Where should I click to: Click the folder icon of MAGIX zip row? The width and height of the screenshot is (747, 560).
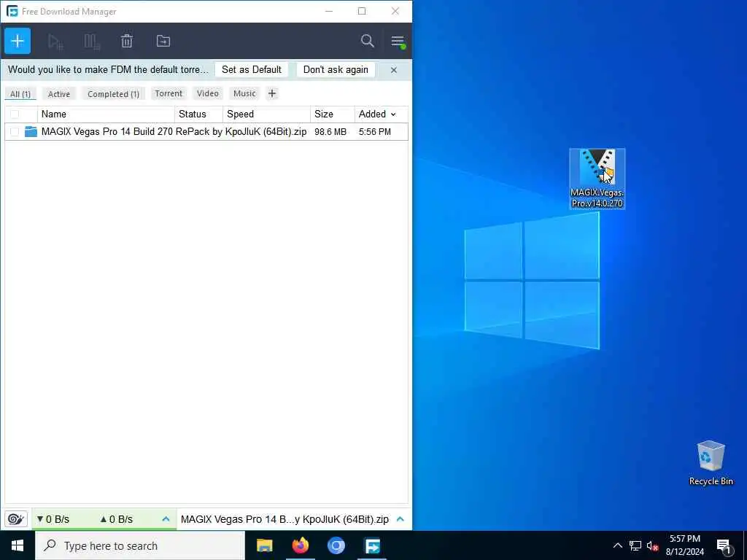point(31,131)
